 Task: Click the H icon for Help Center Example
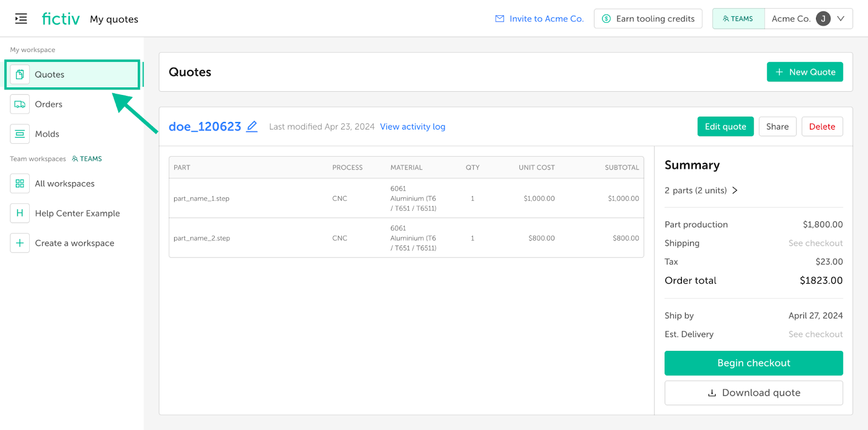[x=20, y=213]
